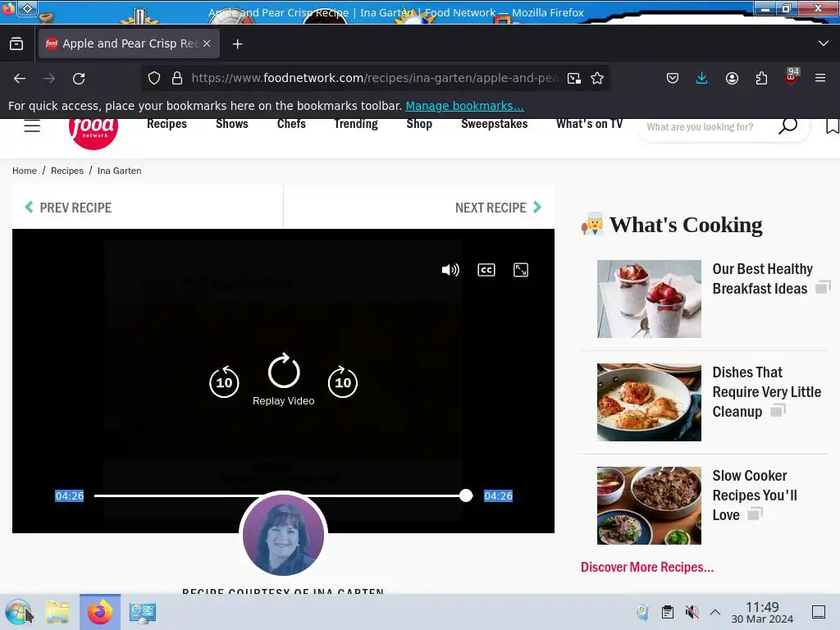Skip video forward 10 seconds
This screenshot has height=630, width=840.
[x=343, y=382]
